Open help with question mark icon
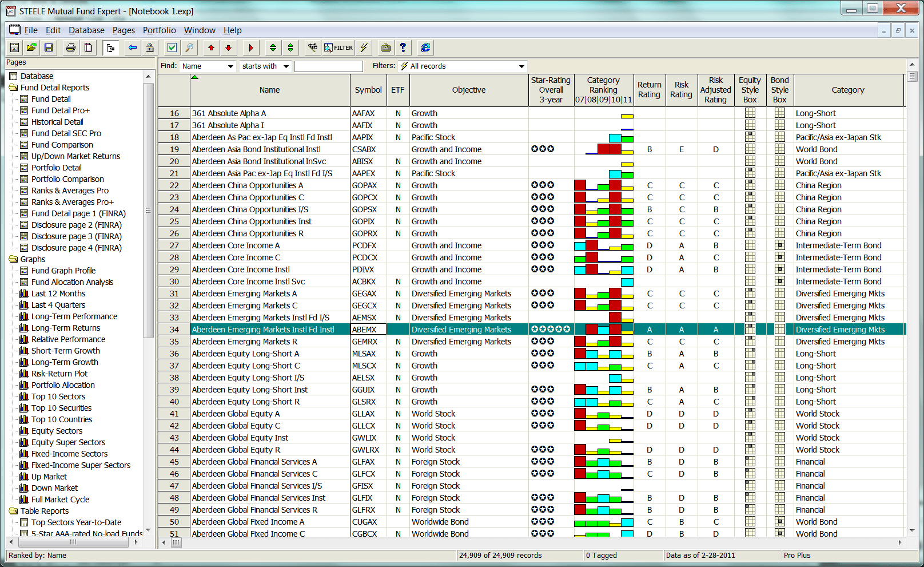This screenshot has width=924, height=567. point(403,47)
